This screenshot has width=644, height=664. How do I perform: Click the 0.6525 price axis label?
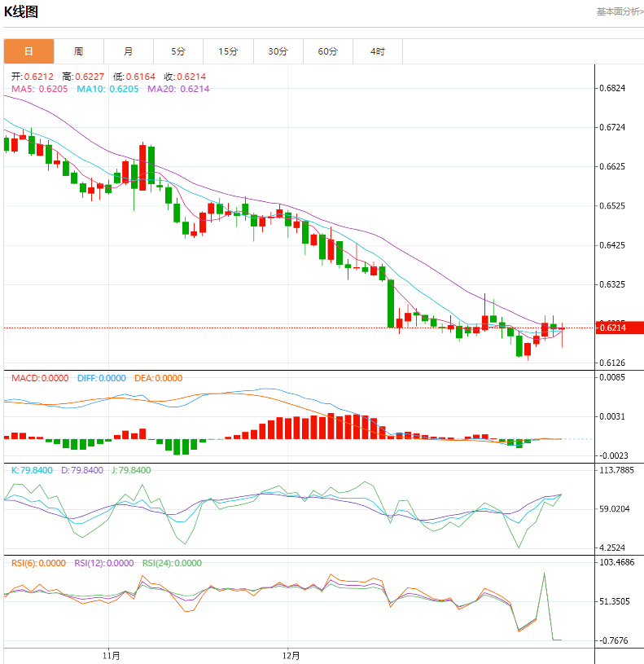pos(612,206)
